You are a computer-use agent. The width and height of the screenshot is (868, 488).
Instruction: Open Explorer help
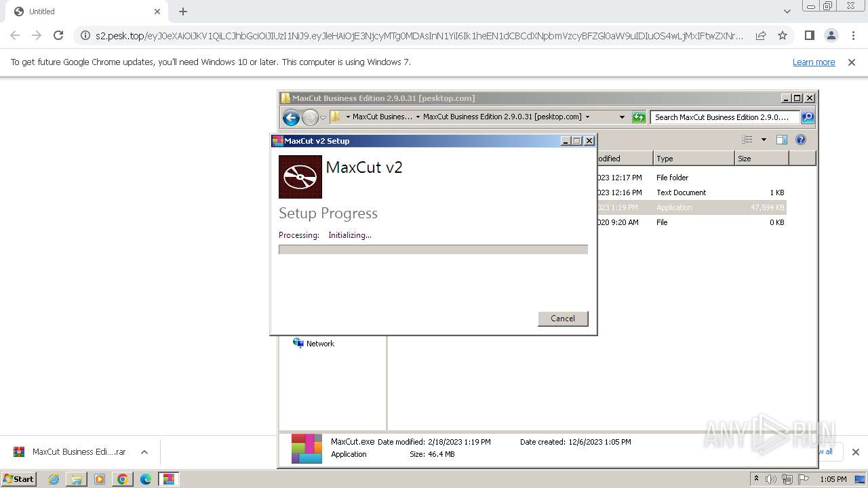tap(801, 140)
